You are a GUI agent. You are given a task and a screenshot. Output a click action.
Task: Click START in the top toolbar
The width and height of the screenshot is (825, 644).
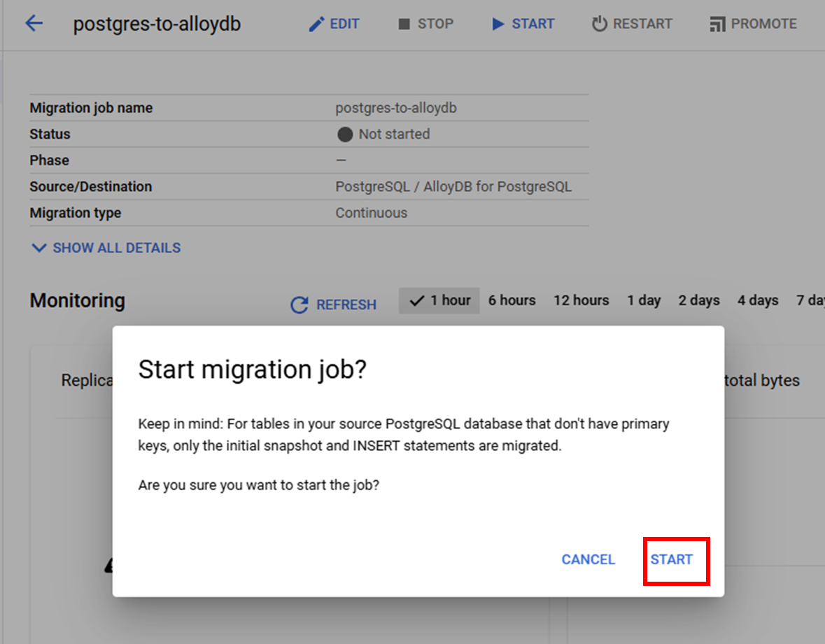[533, 24]
